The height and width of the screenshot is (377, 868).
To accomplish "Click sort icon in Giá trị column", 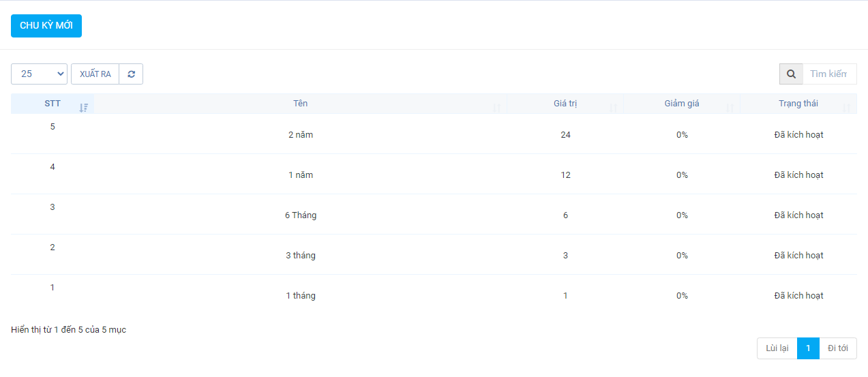I will (x=613, y=108).
